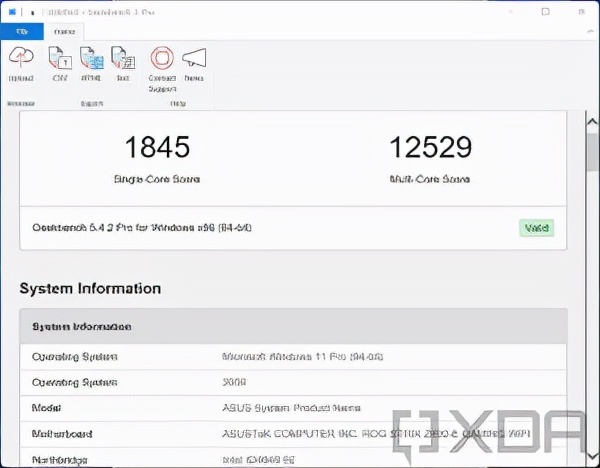Open Contact Support lifebuoy icon

[162, 58]
